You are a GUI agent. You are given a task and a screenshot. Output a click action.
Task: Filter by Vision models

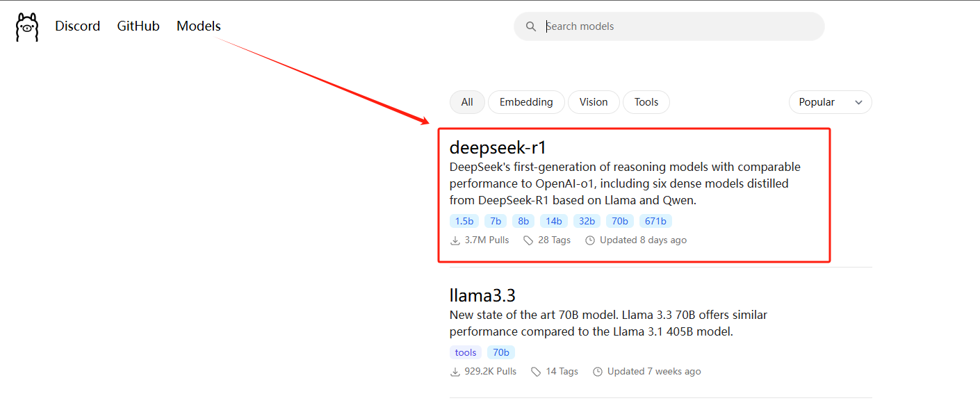(594, 102)
